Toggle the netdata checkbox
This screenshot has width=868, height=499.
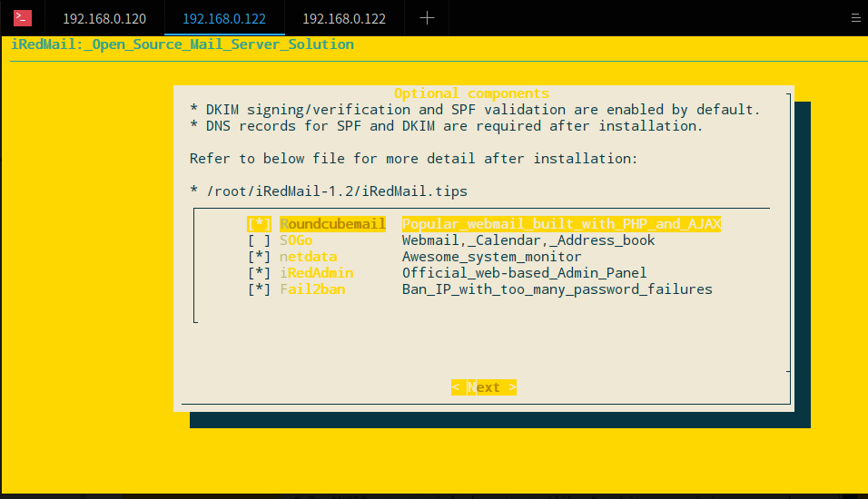[259, 257]
